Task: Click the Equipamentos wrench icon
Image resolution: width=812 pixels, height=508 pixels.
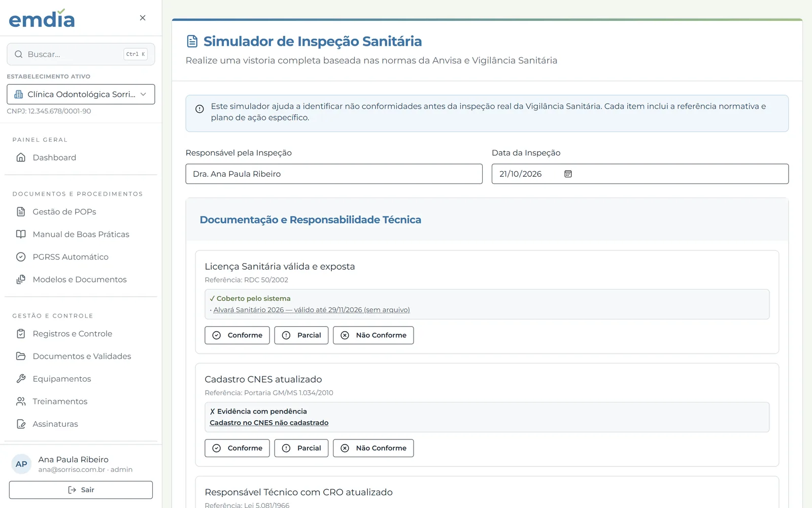Action: point(21,379)
